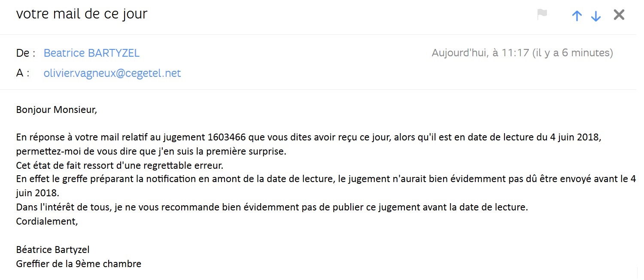Go to previous message with up arrow
Image resolution: width=644 pixels, height=280 pixels.
click(x=577, y=16)
